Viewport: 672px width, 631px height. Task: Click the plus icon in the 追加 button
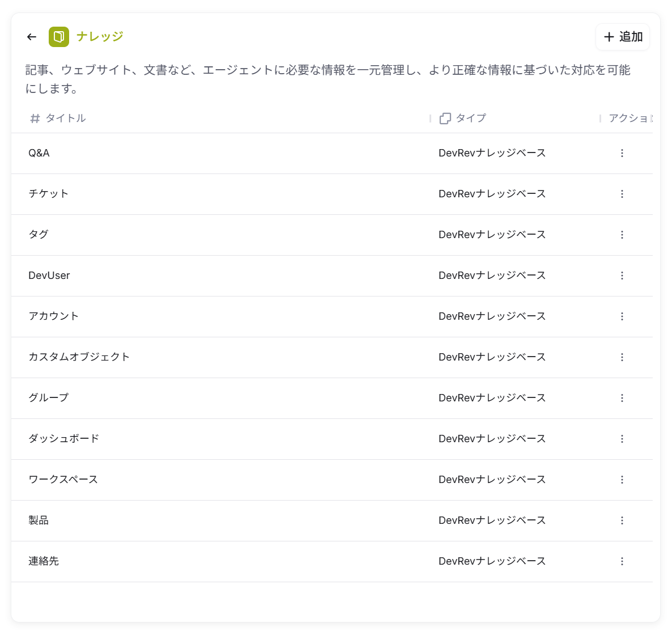pos(609,36)
